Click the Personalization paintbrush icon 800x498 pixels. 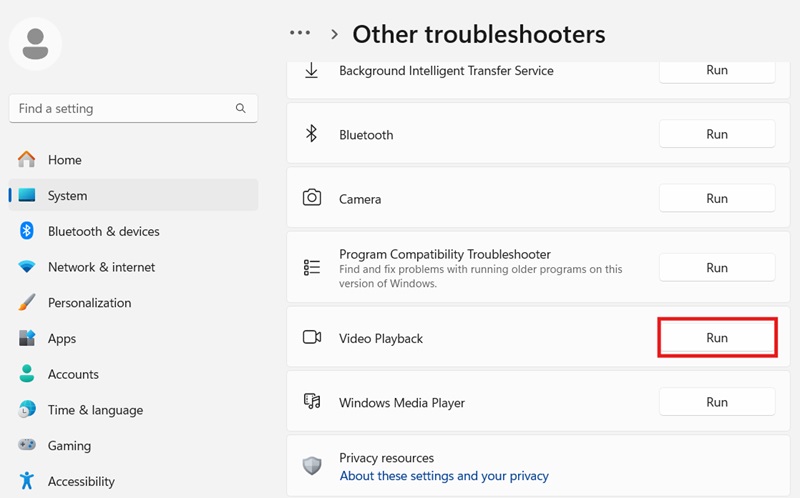[x=27, y=302]
